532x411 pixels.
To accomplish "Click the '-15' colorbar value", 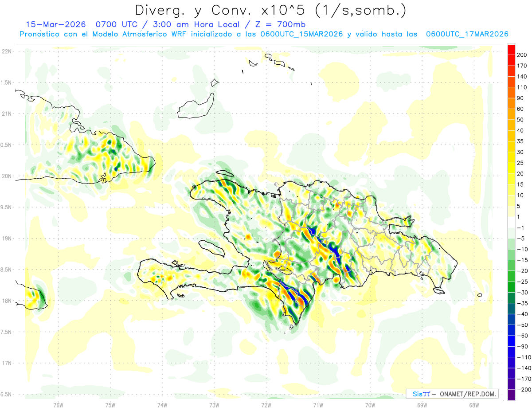I will coord(523,260).
